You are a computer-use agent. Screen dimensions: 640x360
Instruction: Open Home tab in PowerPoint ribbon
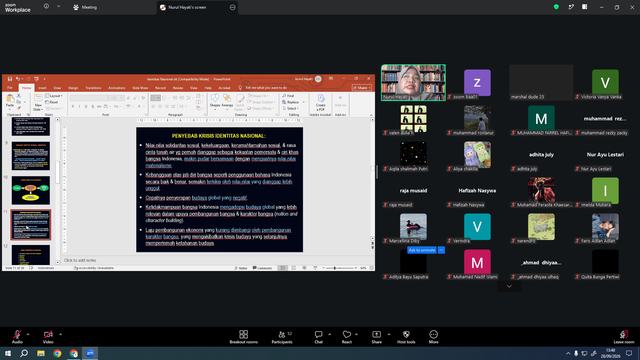pos(27,88)
